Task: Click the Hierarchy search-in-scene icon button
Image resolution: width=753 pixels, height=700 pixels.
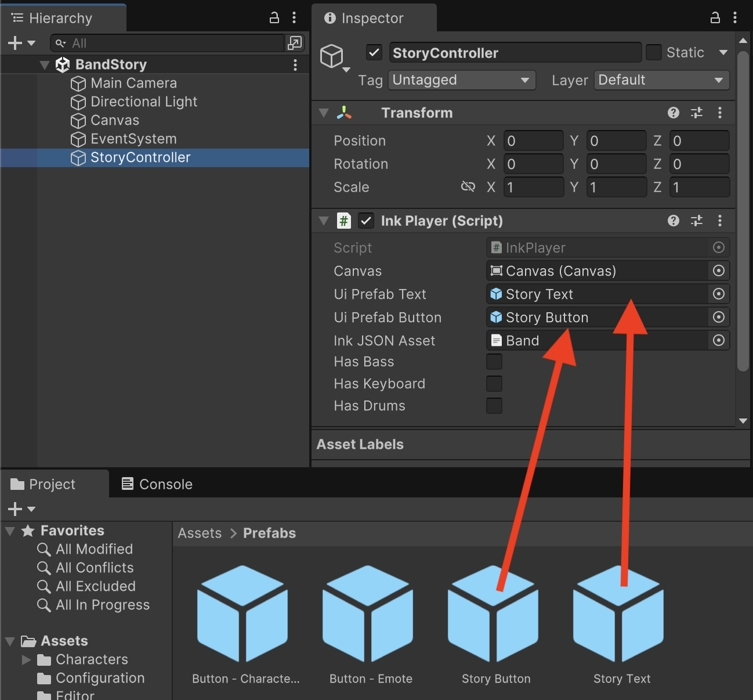Action: pyautogui.click(x=295, y=43)
